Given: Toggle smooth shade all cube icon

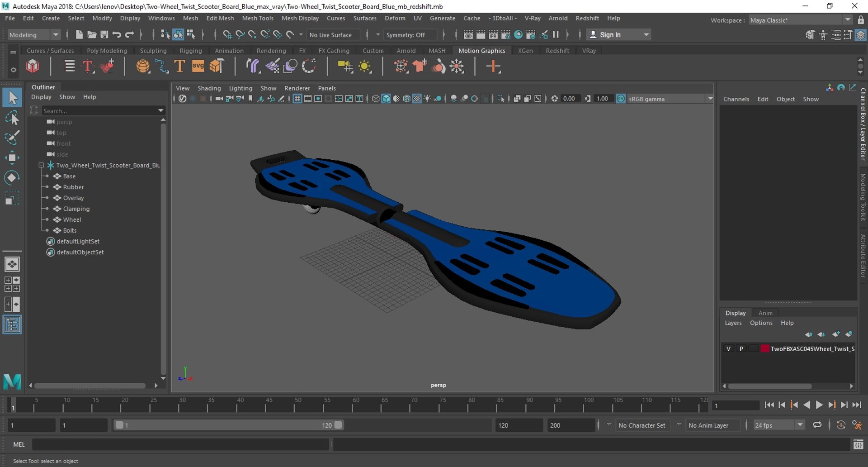Looking at the screenshot, I should (386, 99).
